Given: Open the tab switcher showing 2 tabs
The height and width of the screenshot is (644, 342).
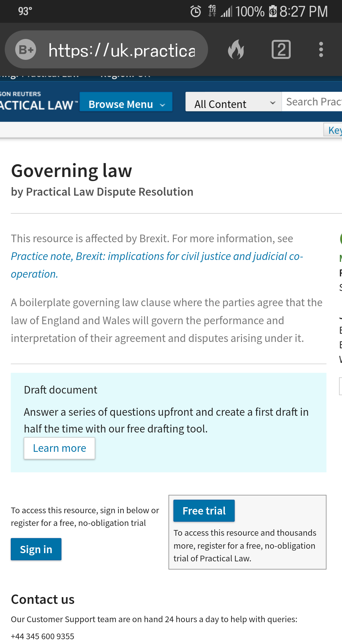Looking at the screenshot, I should (x=281, y=50).
